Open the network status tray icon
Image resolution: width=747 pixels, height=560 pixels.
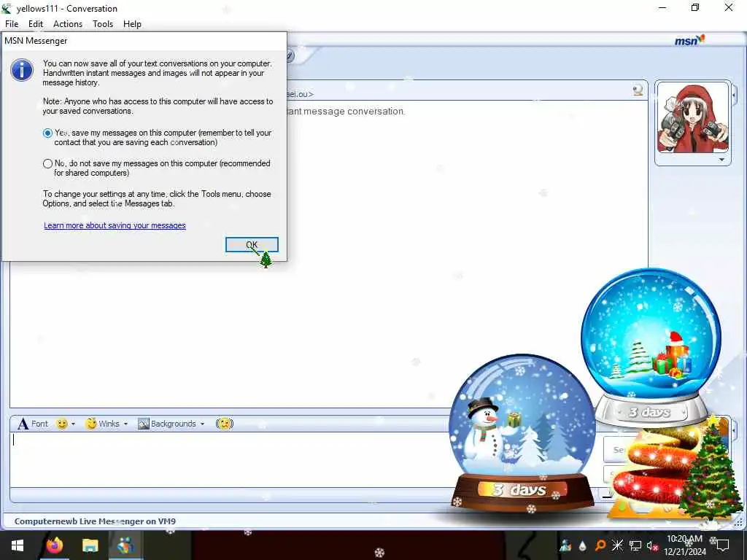click(635, 545)
